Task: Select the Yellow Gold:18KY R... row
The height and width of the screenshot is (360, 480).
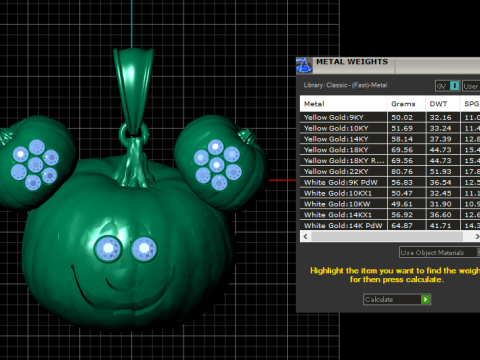Action: click(390, 161)
